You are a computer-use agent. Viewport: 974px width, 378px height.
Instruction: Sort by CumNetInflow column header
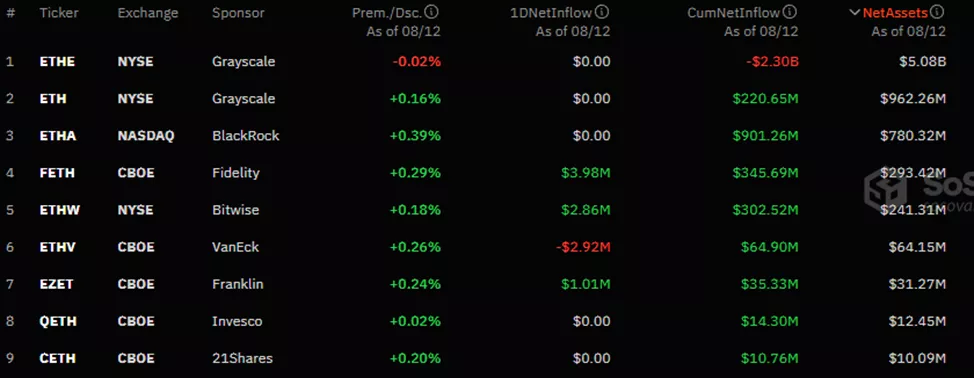pyautogui.click(x=734, y=12)
